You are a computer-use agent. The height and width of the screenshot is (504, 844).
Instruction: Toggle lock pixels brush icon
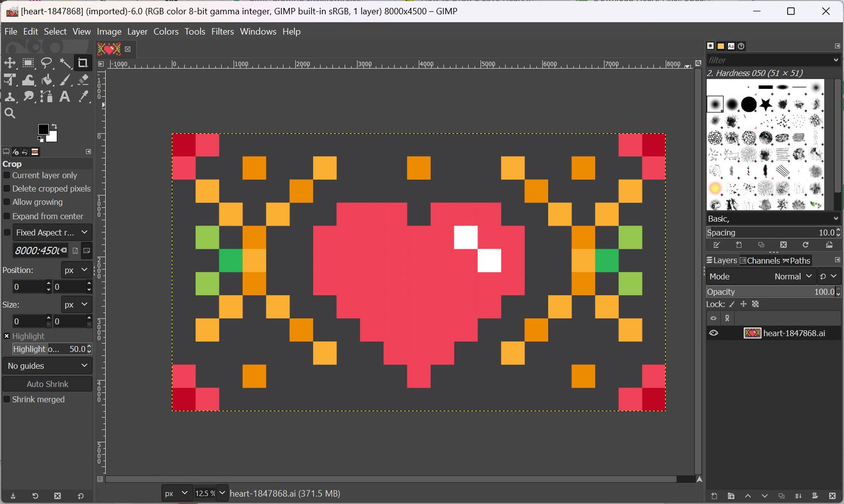tap(732, 304)
